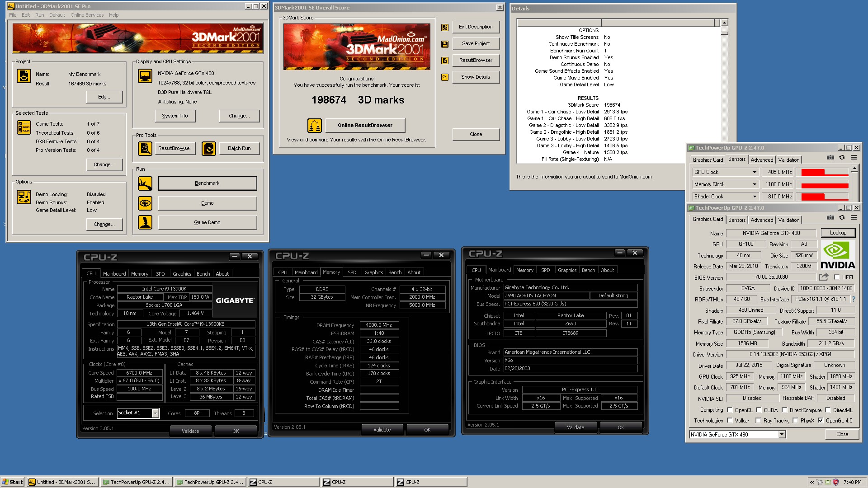Open the hamburger menu in GPU-Z Graphics Card window
868x488 pixels.
coord(854,218)
